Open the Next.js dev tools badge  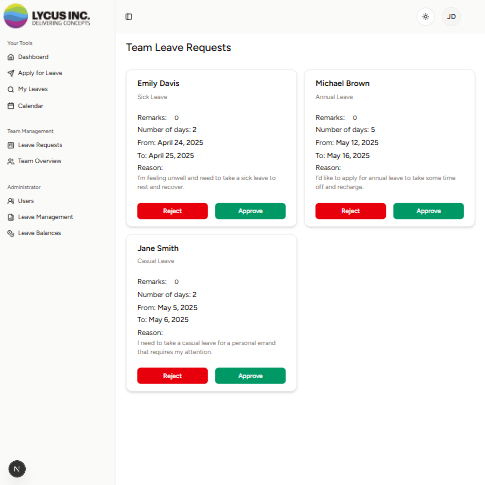coord(17,469)
